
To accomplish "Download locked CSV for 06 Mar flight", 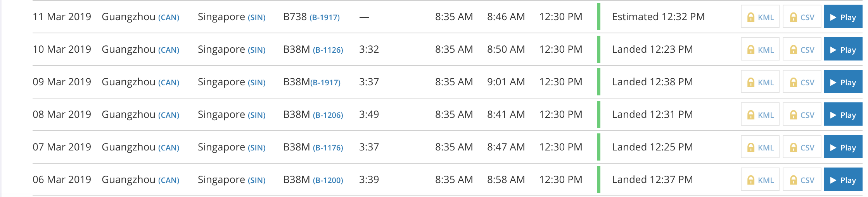I will [802, 180].
